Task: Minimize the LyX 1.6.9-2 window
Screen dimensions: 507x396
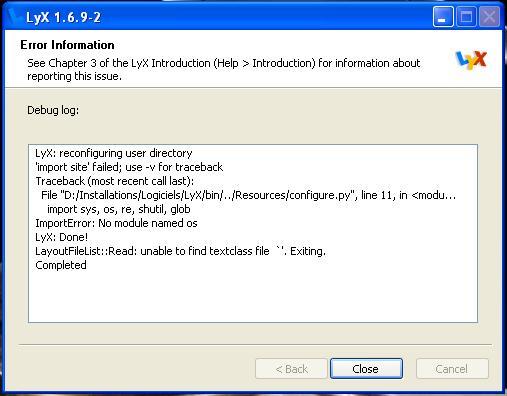Action: click(443, 16)
